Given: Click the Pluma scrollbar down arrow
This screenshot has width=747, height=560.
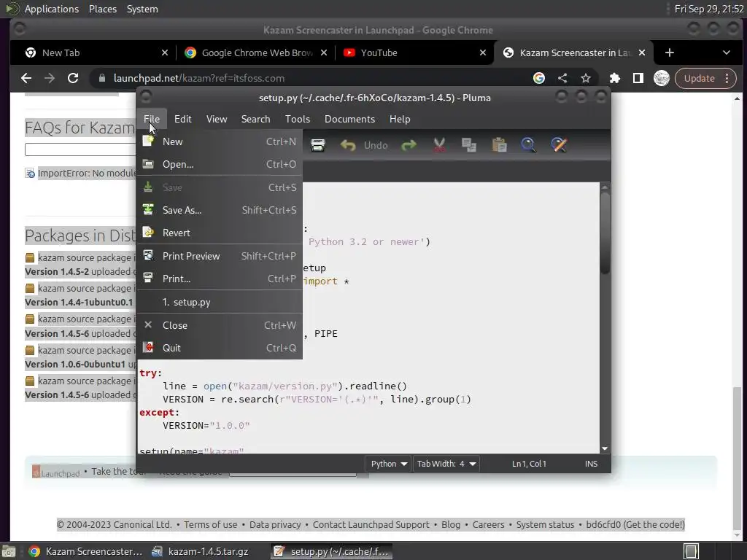Looking at the screenshot, I should point(605,448).
